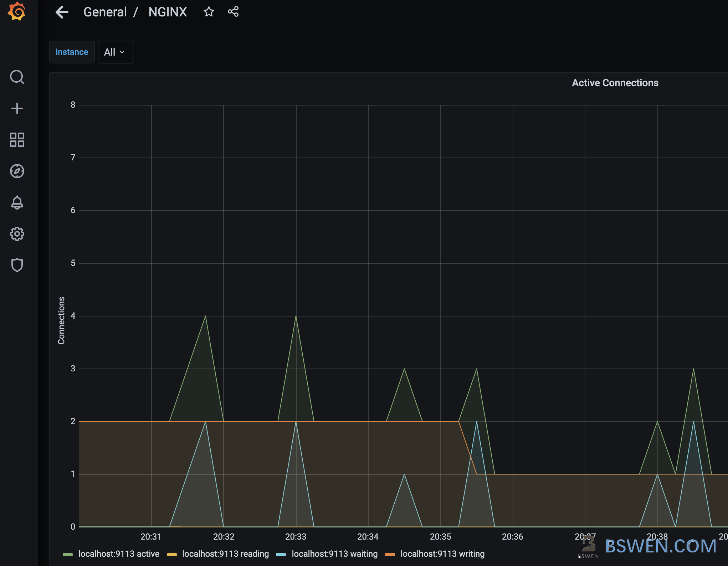Image resolution: width=728 pixels, height=566 pixels.
Task: Toggle localhost:9113 reading series in legend
Action: [x=225, y=554]
